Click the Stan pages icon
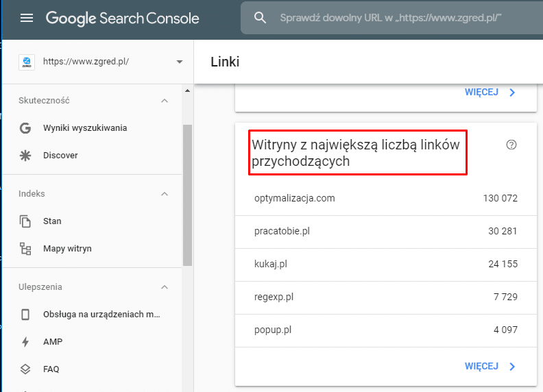The width and height of the screenshot is (543, 392). tap(25, 221)
